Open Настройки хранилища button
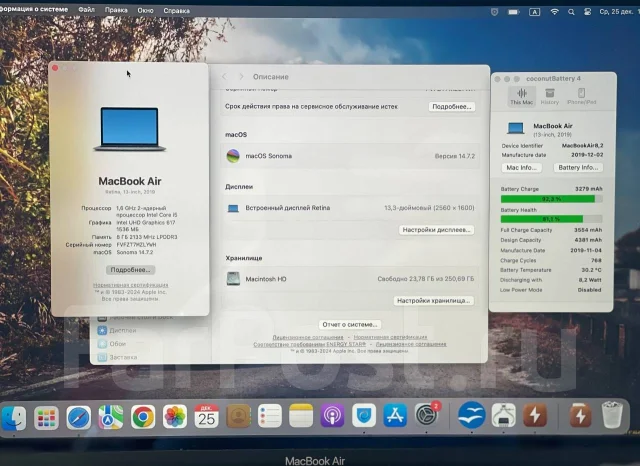640x466 pixels. tap(433, 300)
